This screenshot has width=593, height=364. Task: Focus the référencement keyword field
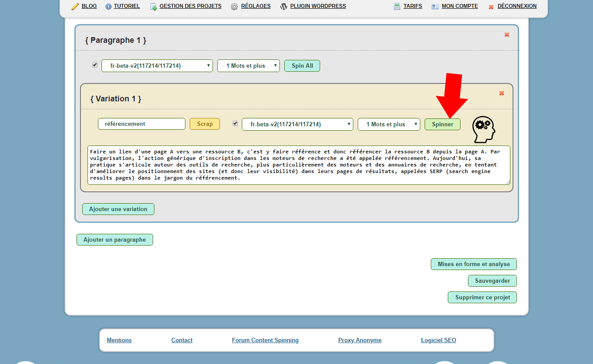pyautogui.click(x=142, y=124)
